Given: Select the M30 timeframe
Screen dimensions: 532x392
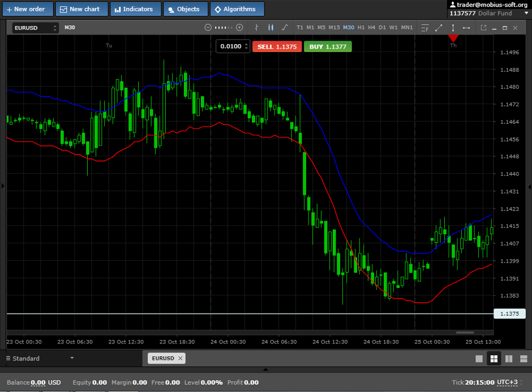Looking at the screenshot, I should click(x=349, y=28).
